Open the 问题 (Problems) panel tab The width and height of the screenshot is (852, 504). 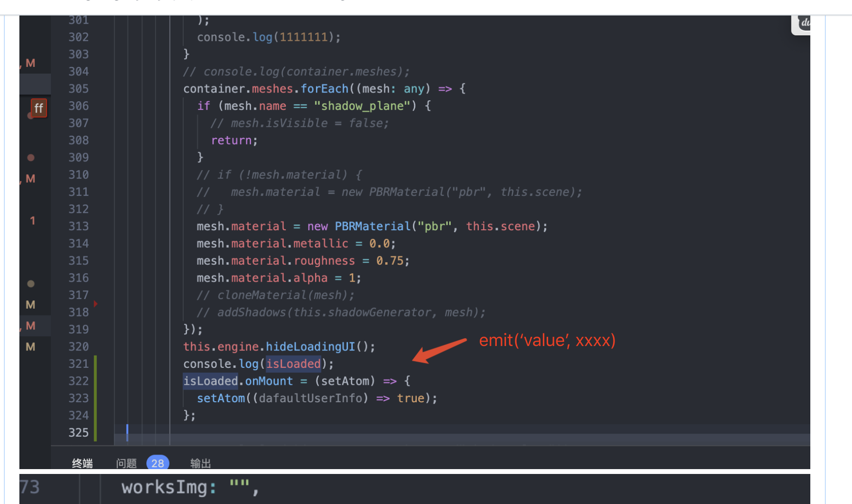(x=126, y=463)
